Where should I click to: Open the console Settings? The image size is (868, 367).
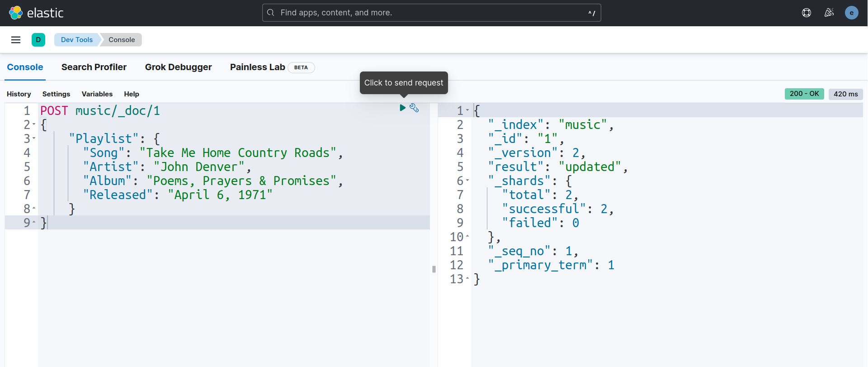click(56, 94)
